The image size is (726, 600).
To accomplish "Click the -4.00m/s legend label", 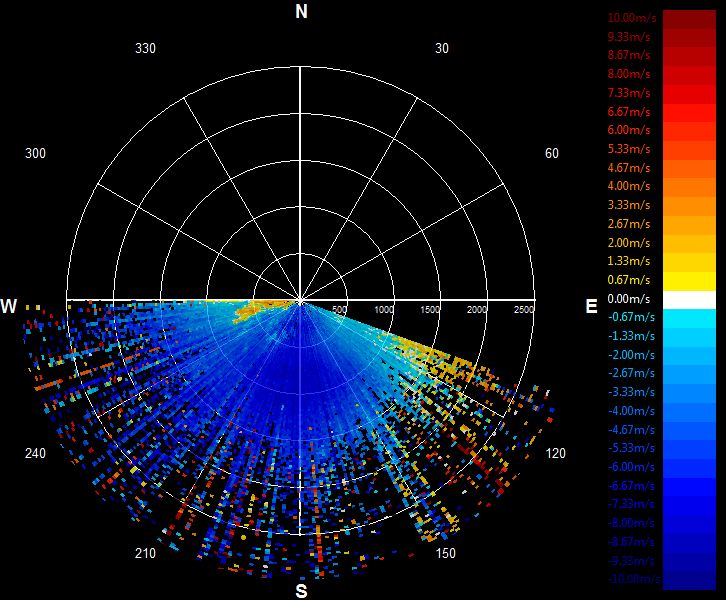I will pos(631,411).
